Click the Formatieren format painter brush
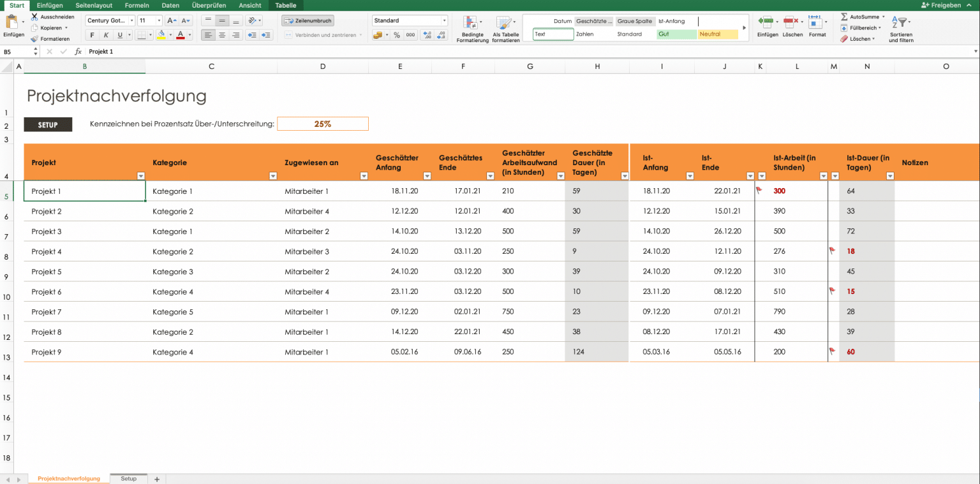 (x=34, y=39)
